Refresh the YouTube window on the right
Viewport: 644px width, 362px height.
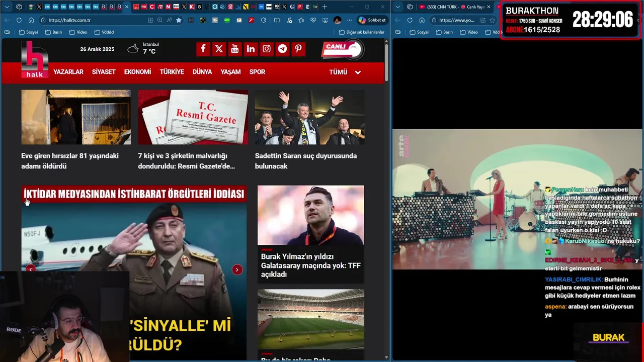tap(410, 20)
